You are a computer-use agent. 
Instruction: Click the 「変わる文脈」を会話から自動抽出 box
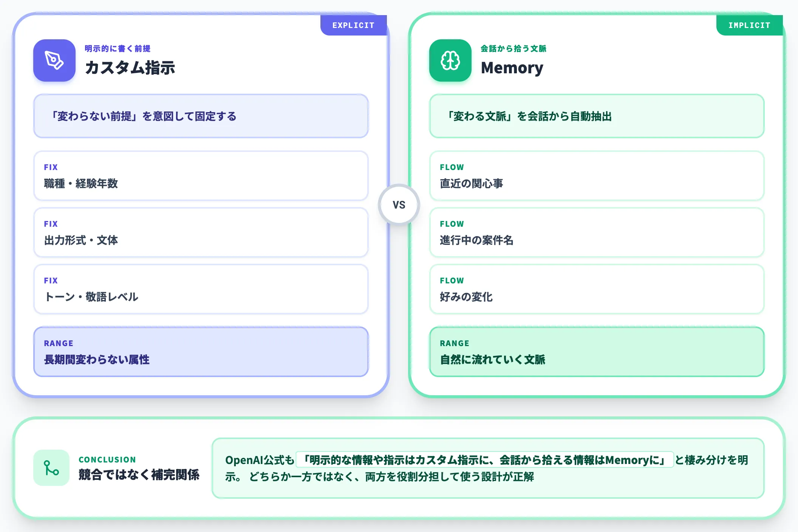point(597,116)
